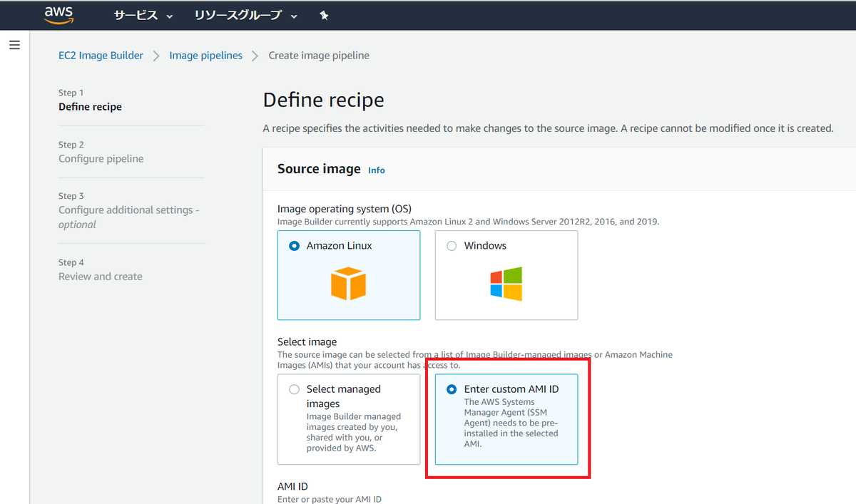856x504 pixels.
Task: Click the Create image pipeline breadcrumb text
Action: (x=319, y=55)
